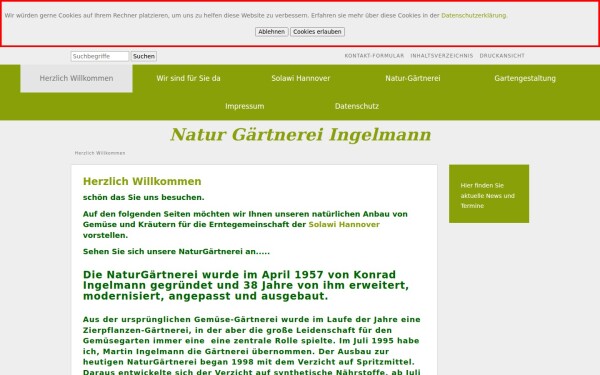Decline cookies with the Ablehnen button
Image resolution: width=600 pixels, height=375 pixels.
271,32
